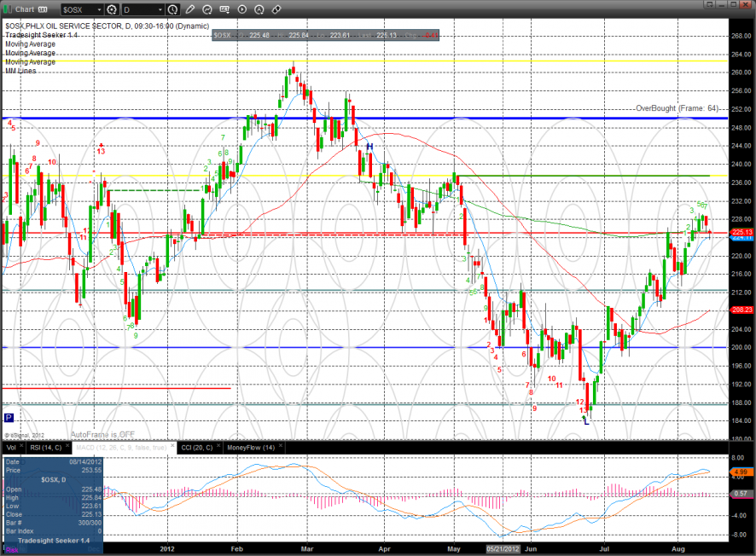This screenshot has width=756, height=556.
Task: Click the 225.13 last price marker
Action: pos(741,232)
